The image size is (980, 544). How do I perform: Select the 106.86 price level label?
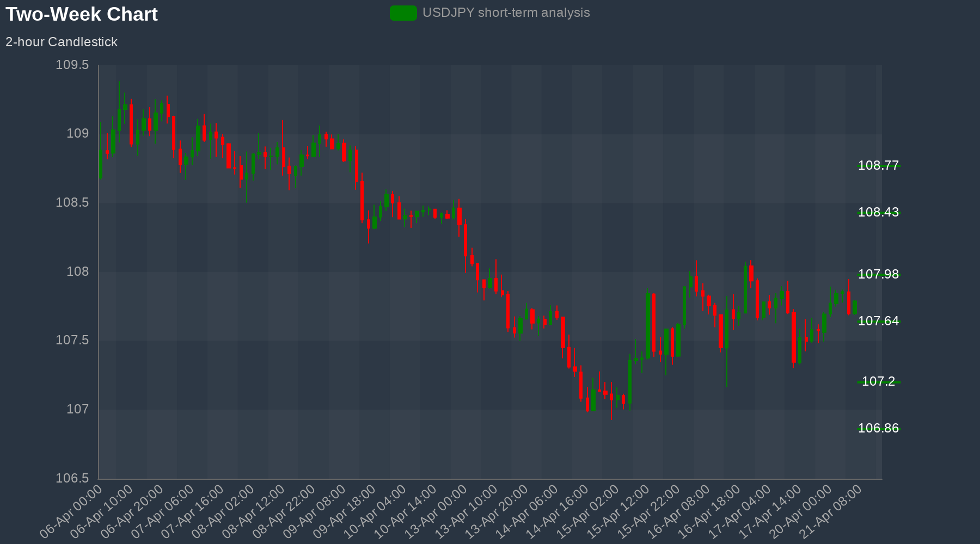pos(878,428)
